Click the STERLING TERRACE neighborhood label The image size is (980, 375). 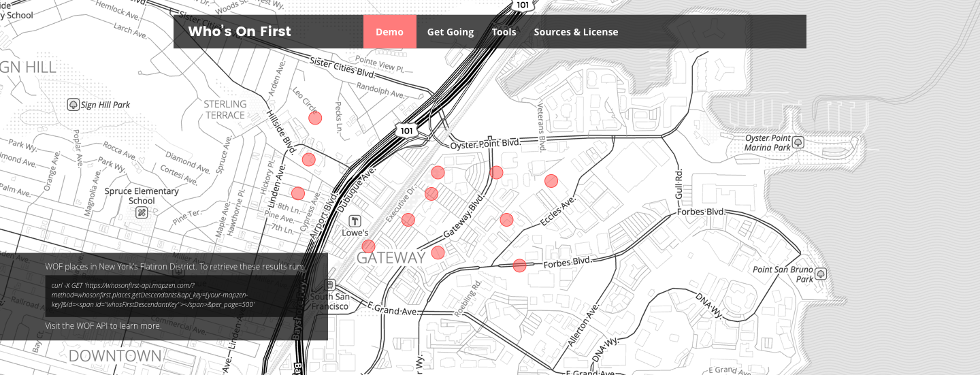[x=225, y=110]
